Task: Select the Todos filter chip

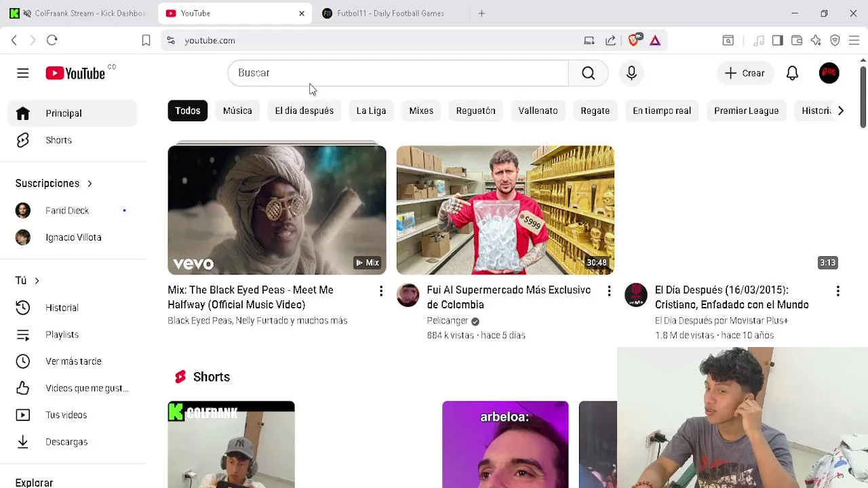Action: point(188,110)
